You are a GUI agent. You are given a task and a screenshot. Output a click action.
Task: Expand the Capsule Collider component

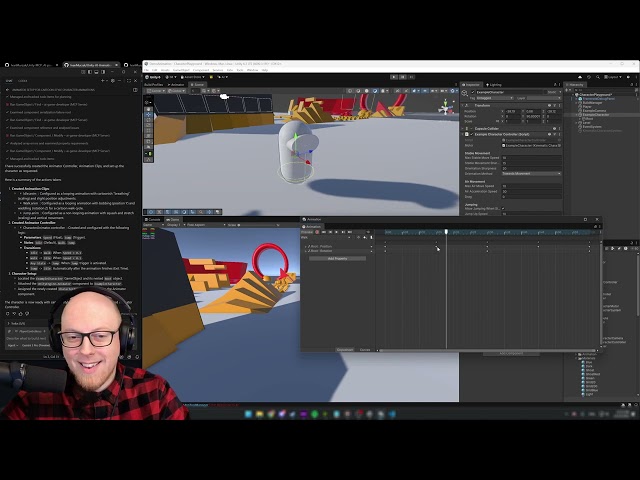pyautogui.click(x=463, y=129)
